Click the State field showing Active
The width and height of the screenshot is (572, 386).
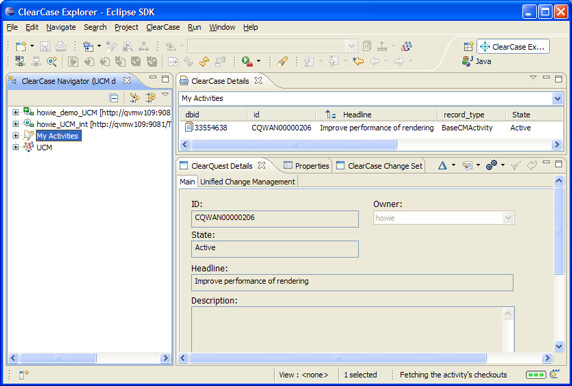(x=275, y=248)
